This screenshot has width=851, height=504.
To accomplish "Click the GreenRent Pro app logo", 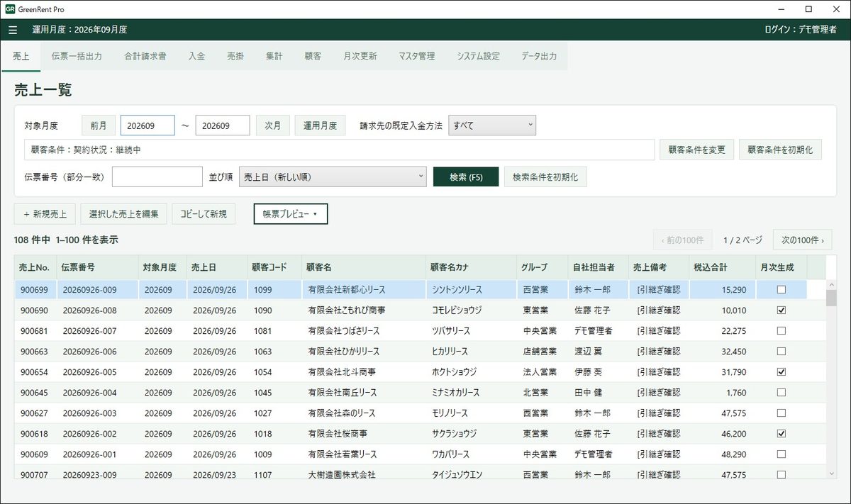I will (10, 9).
